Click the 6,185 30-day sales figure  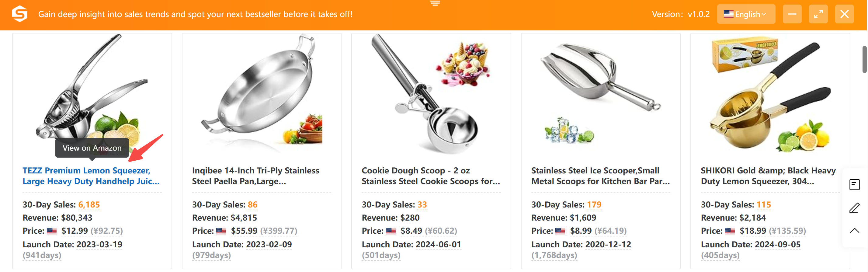tap(89, 204)
